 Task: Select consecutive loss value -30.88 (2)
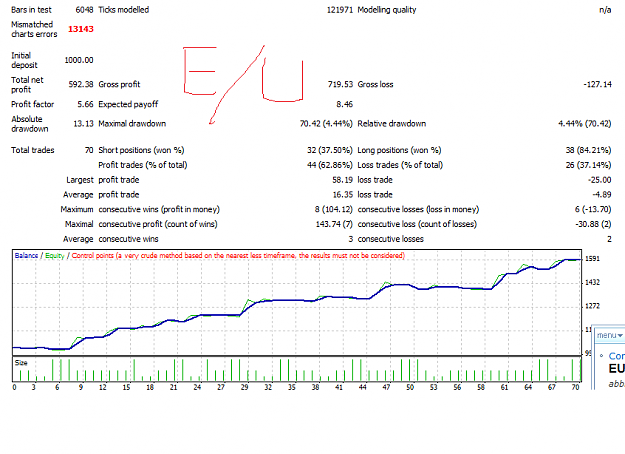click(593, 224)
